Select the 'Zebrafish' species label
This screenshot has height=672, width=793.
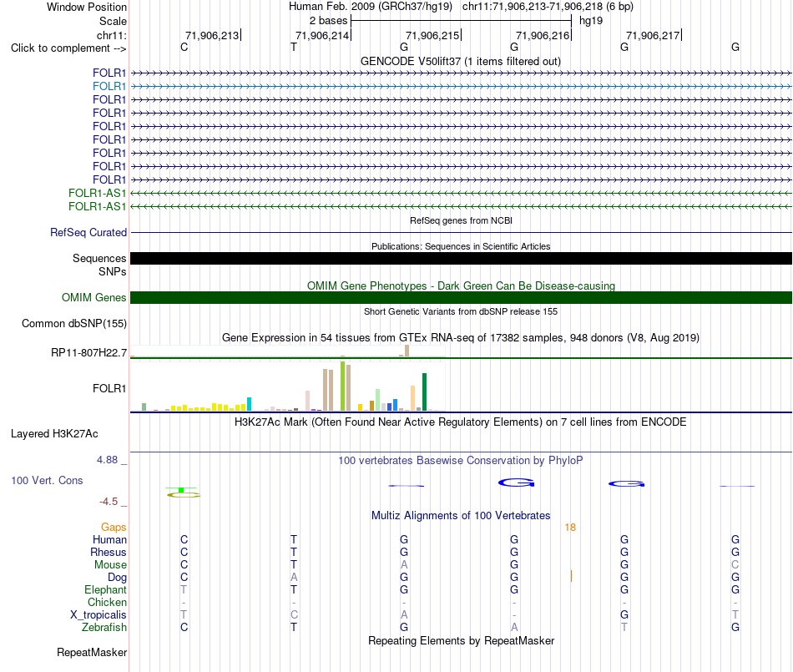click(x=104, y=628)
